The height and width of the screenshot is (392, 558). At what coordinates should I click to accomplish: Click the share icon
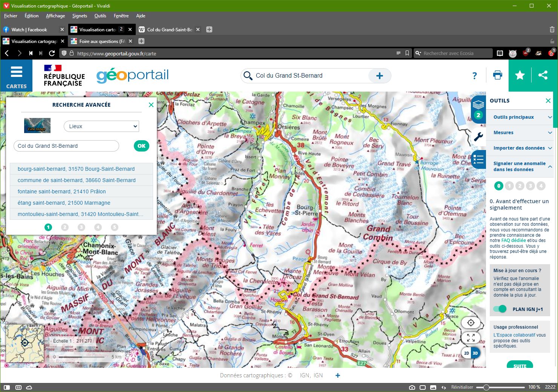pyautogui.click(x=543, y=75)
